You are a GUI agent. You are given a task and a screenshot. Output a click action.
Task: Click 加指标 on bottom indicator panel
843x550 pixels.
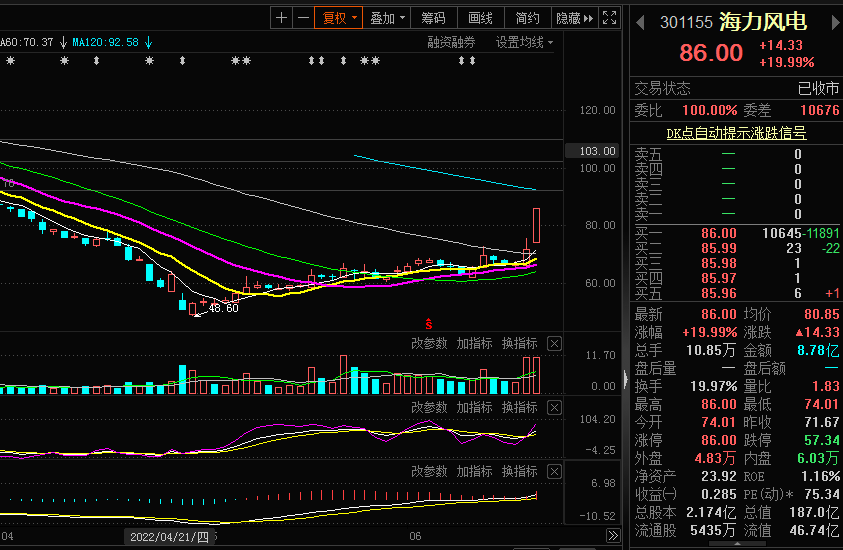pos(474,472)
